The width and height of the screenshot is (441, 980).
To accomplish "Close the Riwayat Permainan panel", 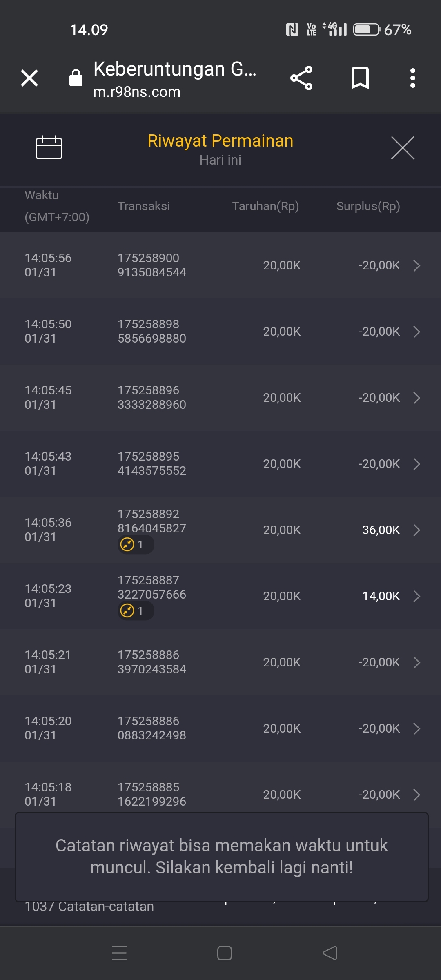I will pyautogui.click(x=403, y=148).
